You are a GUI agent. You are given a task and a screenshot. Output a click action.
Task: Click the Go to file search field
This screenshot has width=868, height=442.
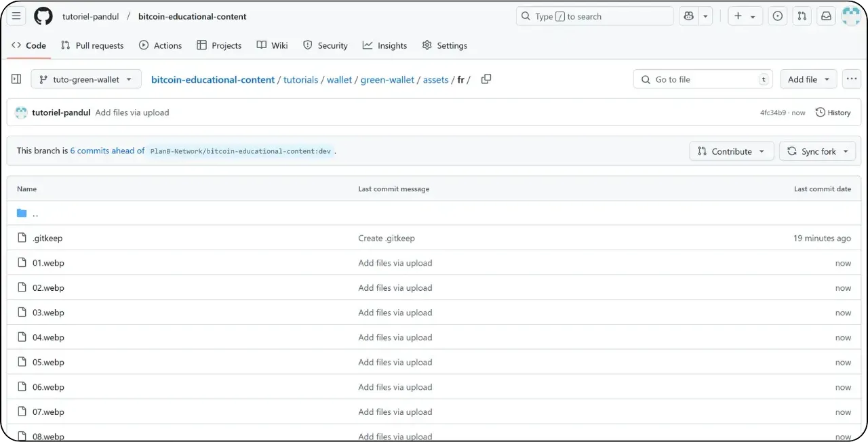[x=703, y=79]
